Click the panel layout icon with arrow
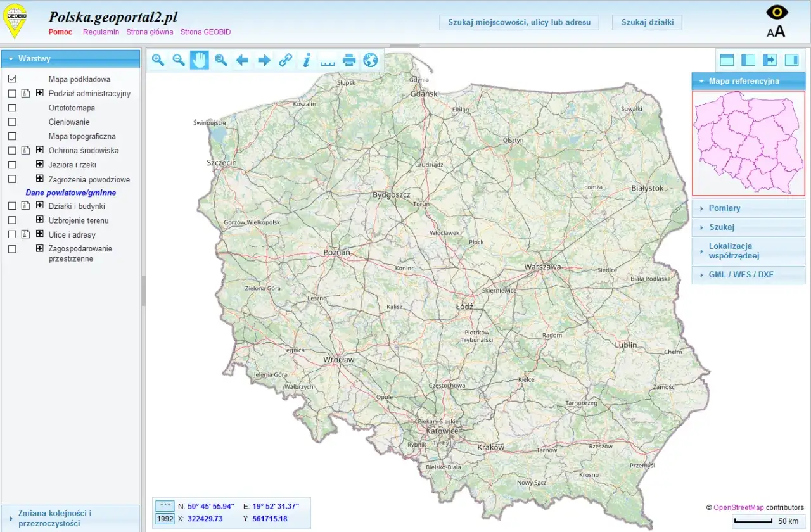Screen dimensions: 811x532 tap(770, 60)
